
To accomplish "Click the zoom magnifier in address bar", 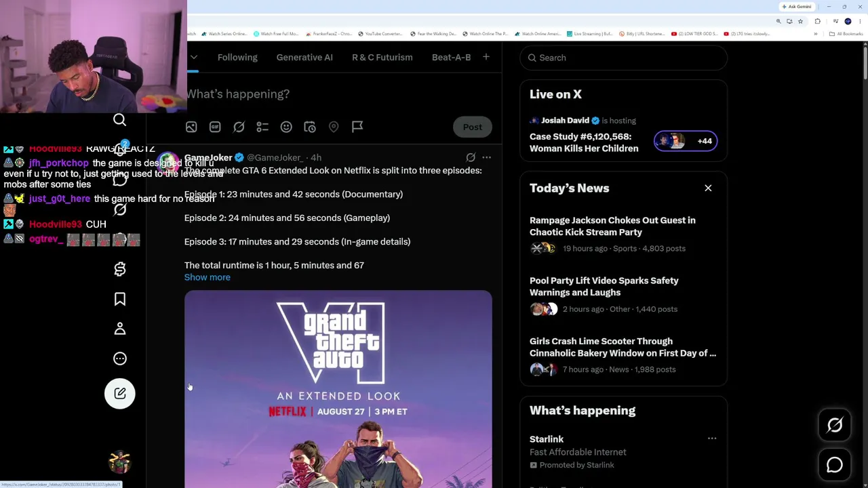I will click(x=778, y=22).
